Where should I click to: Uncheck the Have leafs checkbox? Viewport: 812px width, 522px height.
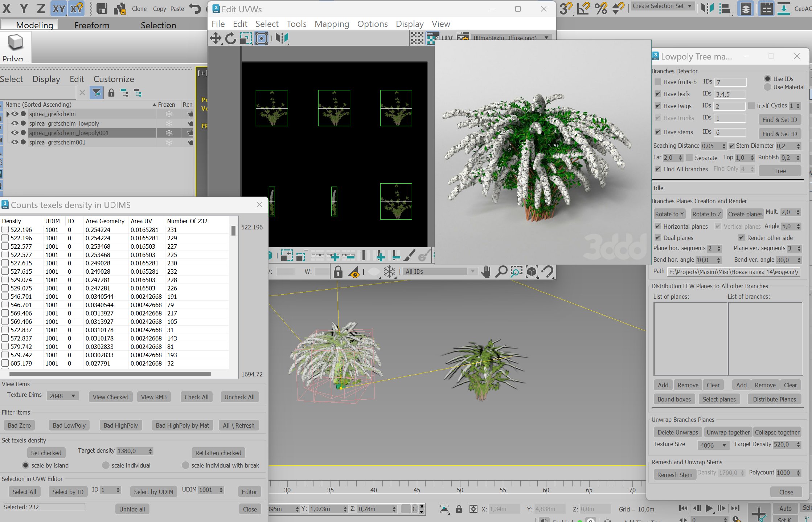click(x=658, y=94)
